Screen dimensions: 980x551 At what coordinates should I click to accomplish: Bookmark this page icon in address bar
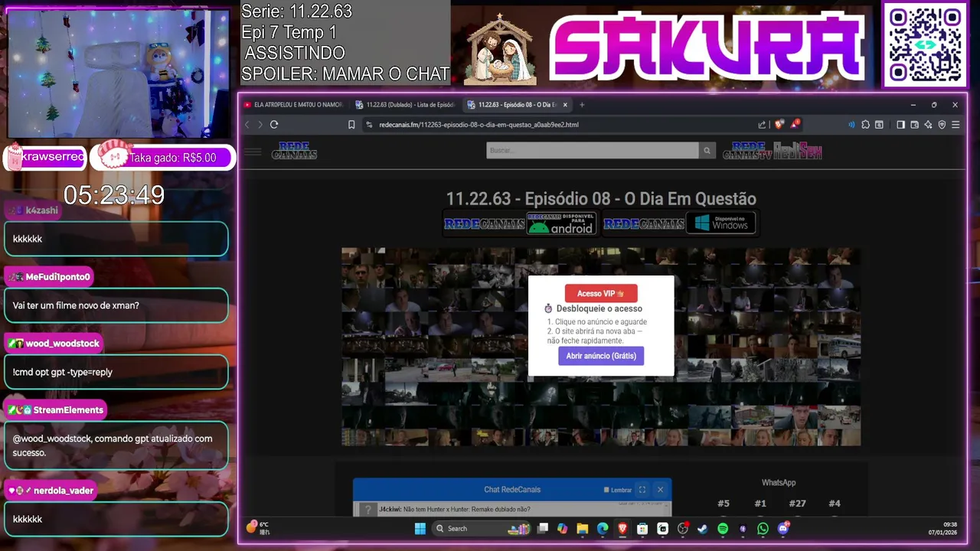(351, 125)
